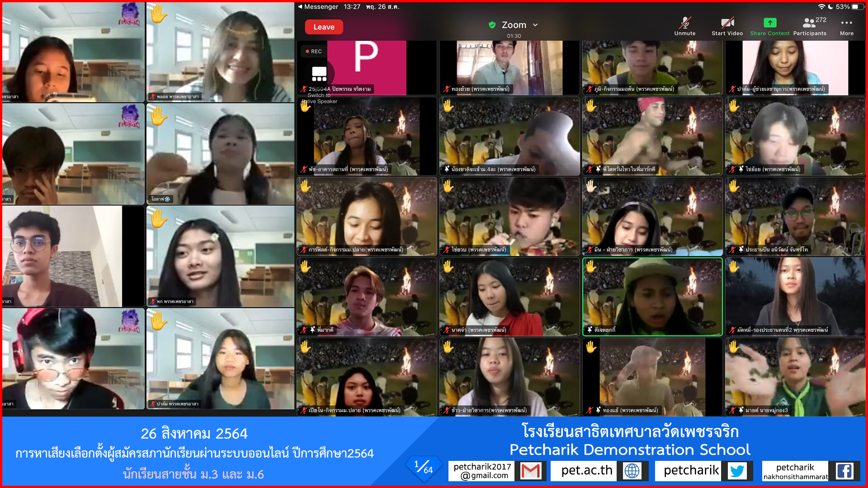868x488 pixels.
Task: Select the ดีเจหยกกี้ highlighted speaker tile
Action: [652, 297]
